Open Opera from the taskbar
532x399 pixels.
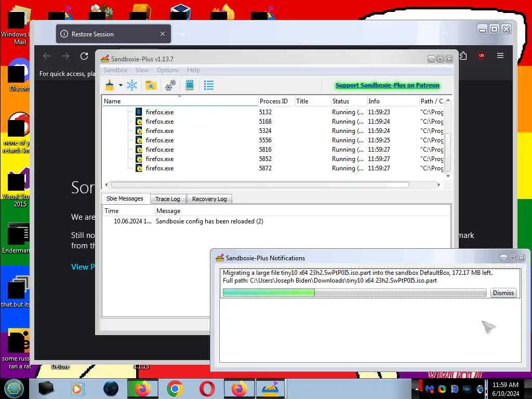pos(207,389)
